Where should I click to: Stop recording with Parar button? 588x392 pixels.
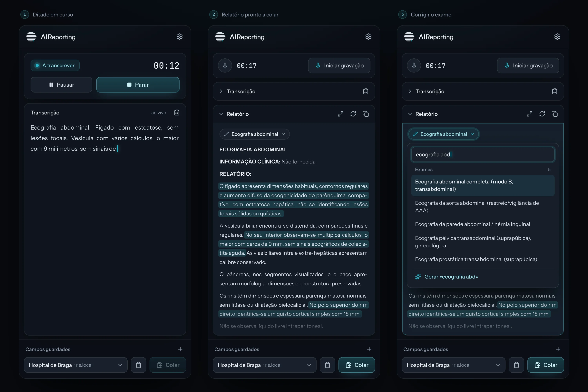pos(138,85)
